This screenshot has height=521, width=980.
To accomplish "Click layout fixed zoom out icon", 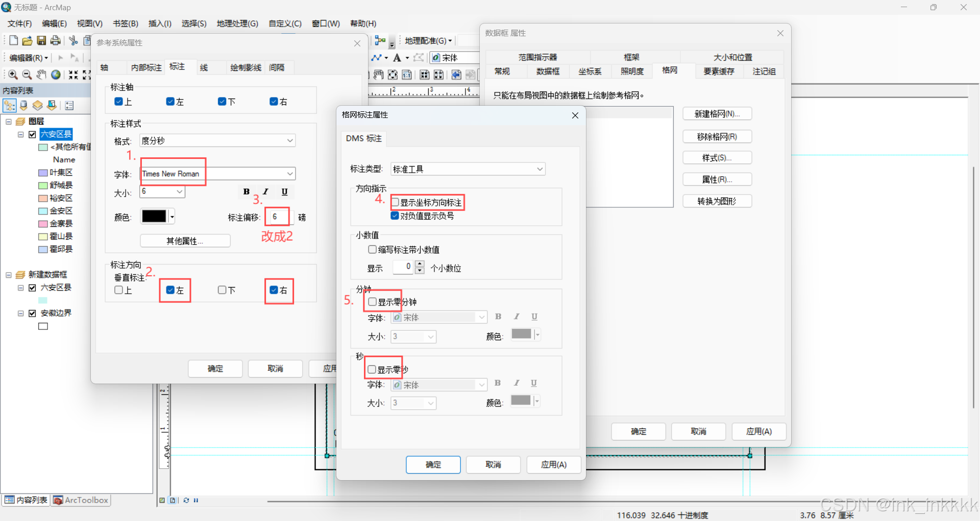I will pyautogui.click(x=438, y=75).
